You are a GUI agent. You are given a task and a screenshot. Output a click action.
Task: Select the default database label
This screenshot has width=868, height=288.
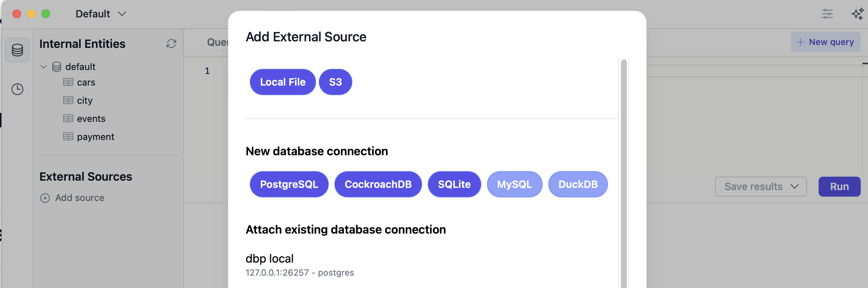pos(80,67)
